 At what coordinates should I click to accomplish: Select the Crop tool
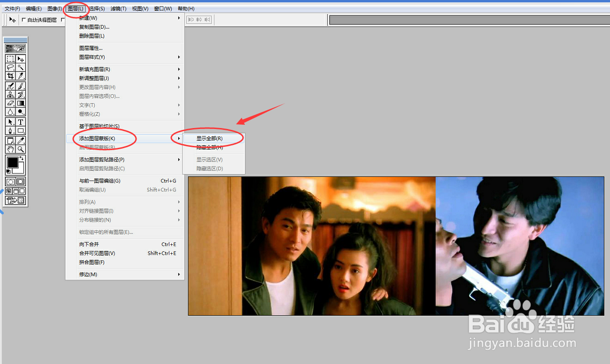tap(10, 76)
